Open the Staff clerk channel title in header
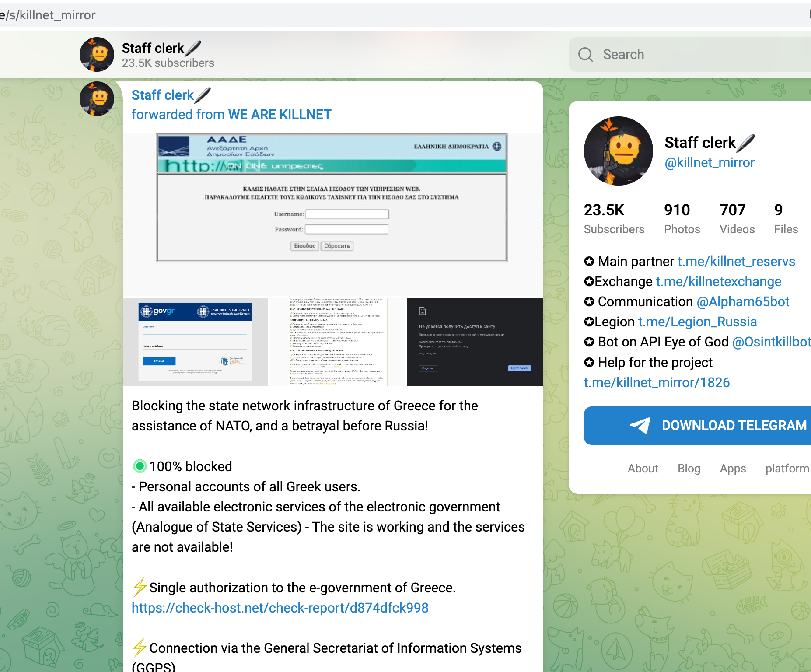Image resolution: width=811 pixels, height=672 pixels. [x=161, y=48]
